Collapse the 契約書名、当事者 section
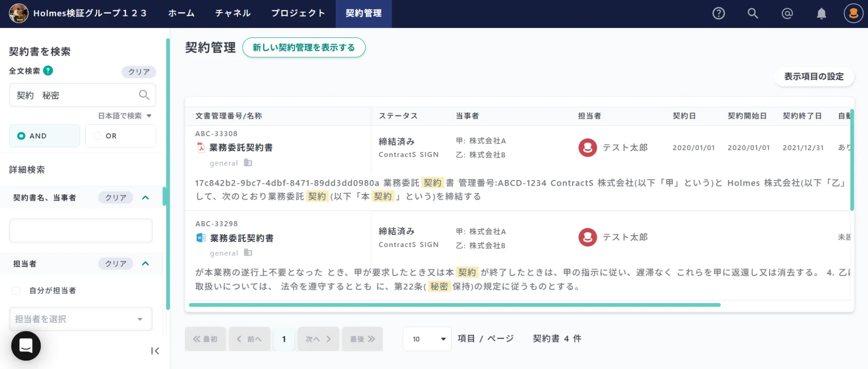The height and width of the screenshot is (369, 868). [146, 197]
